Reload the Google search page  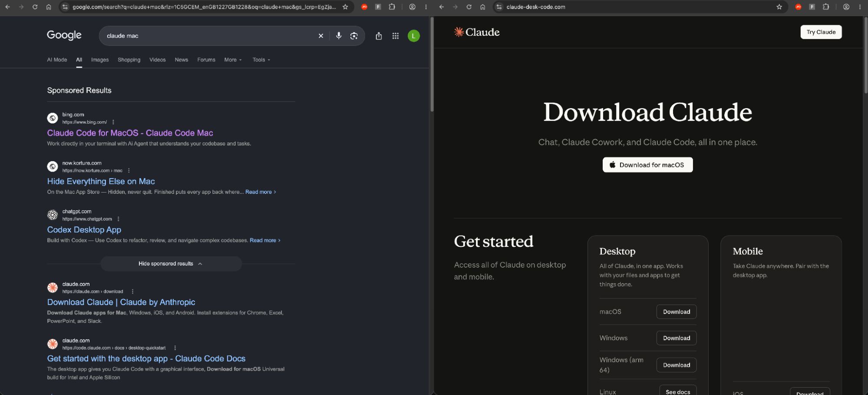[35, 7]
